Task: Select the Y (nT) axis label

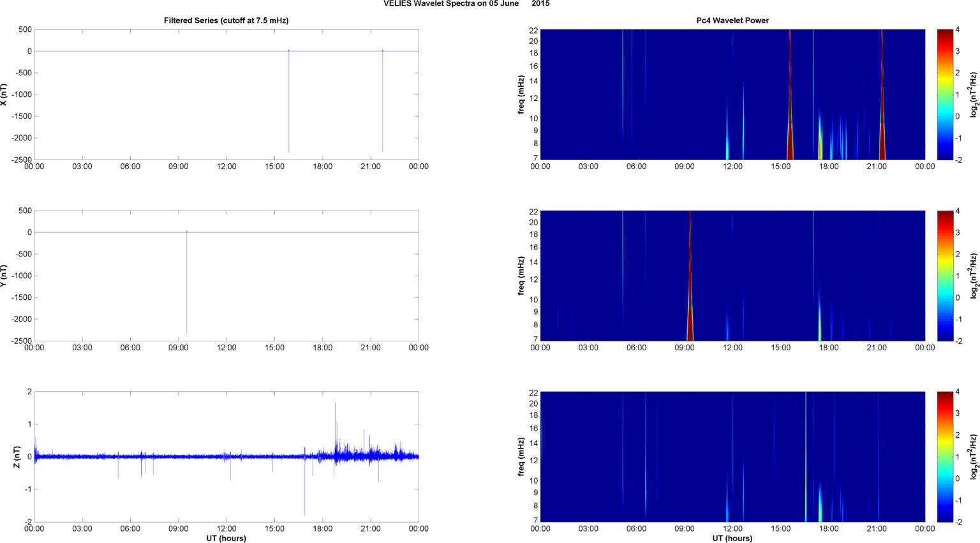Action: (x=4, y=276)
